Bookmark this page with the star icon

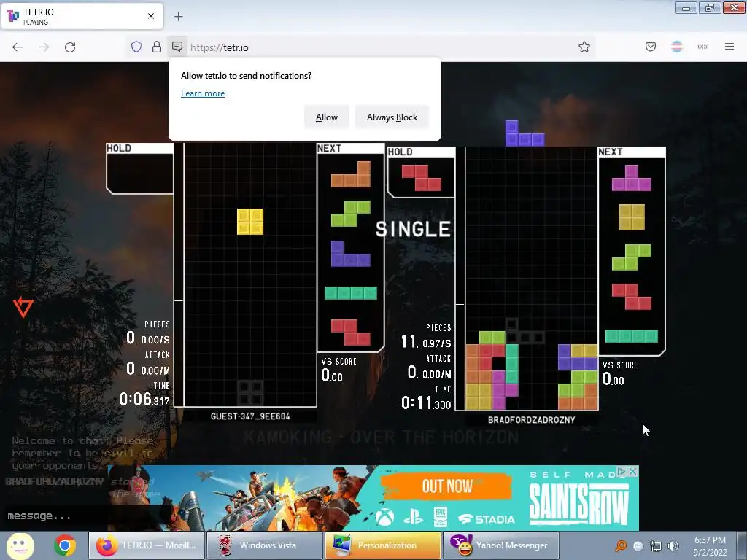(x=584, y=47)
